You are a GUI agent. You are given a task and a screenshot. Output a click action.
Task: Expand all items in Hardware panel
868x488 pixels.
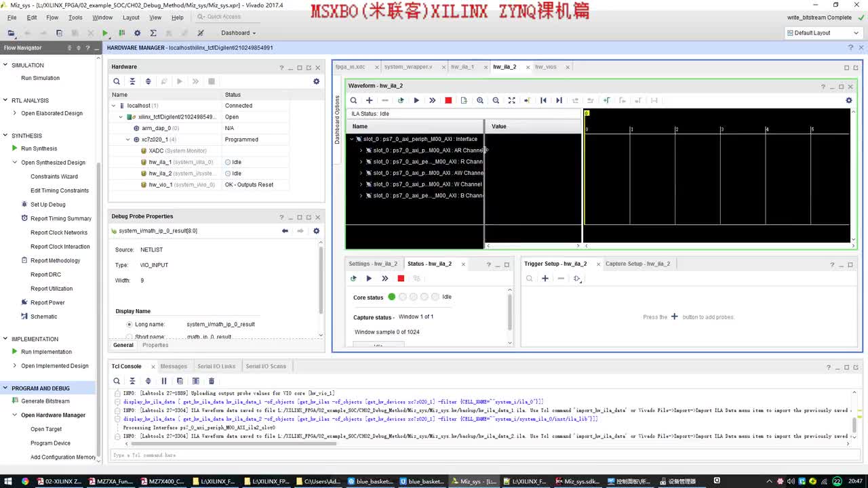pos(148,81)
